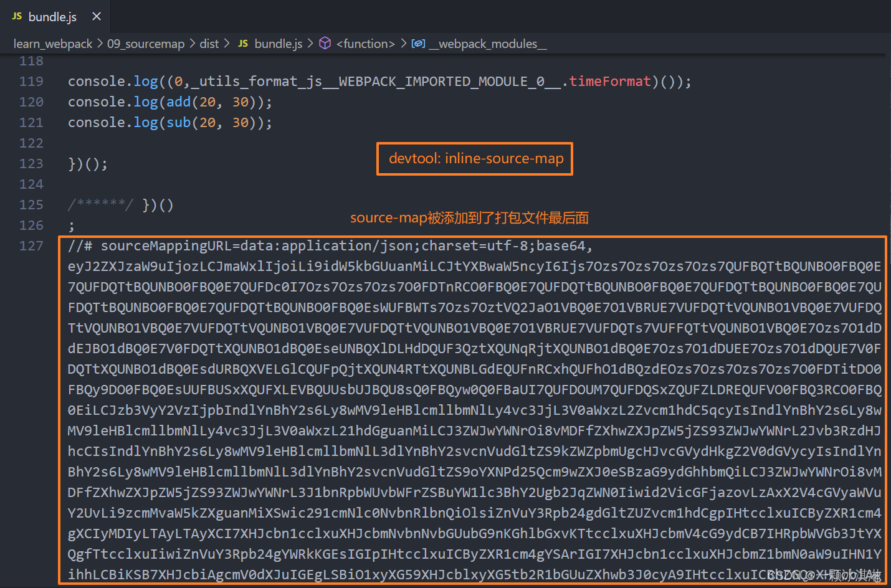Click the JS icon in breadcrumb

(243, 44)
